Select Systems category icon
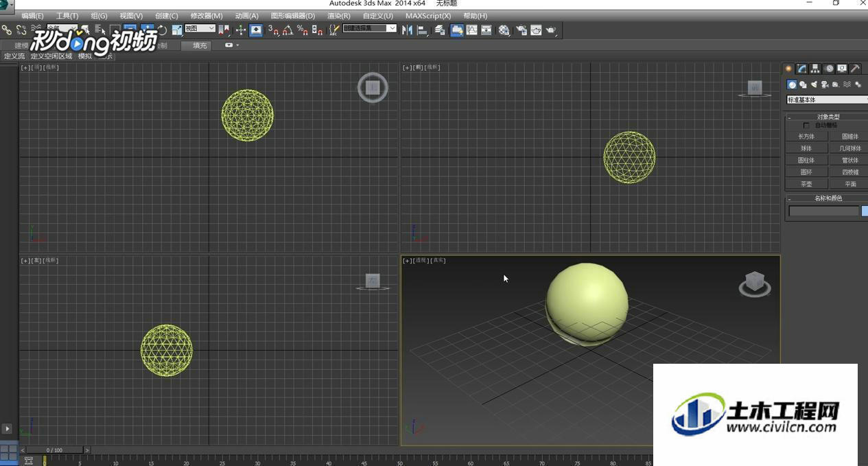This screenshot has height=466, width=868. (858, 84)
